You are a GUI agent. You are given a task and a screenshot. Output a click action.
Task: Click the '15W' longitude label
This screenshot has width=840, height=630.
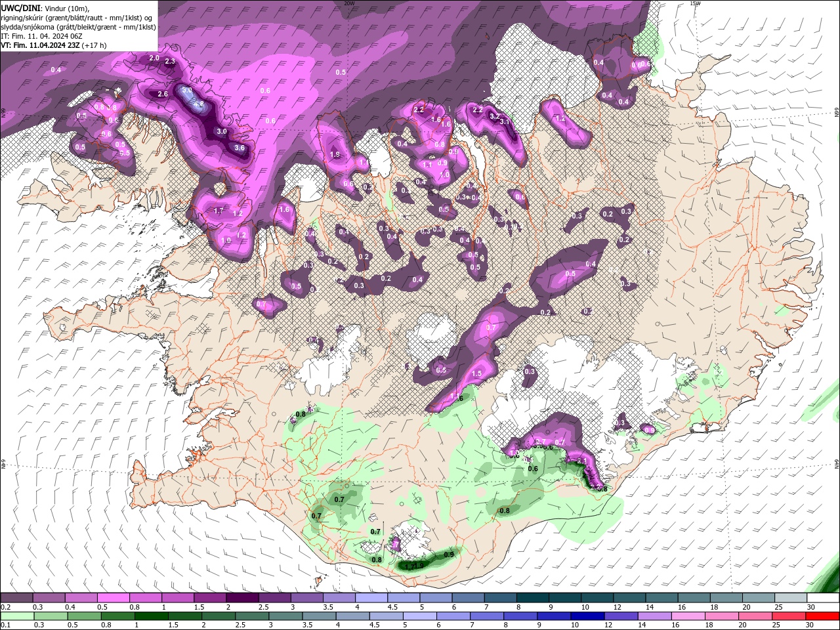click(x=696, y=3)
